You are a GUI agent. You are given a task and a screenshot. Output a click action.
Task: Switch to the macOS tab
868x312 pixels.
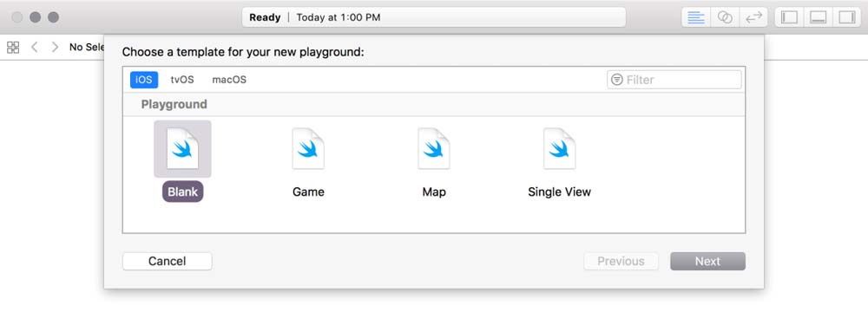click(x=229, y=80)
